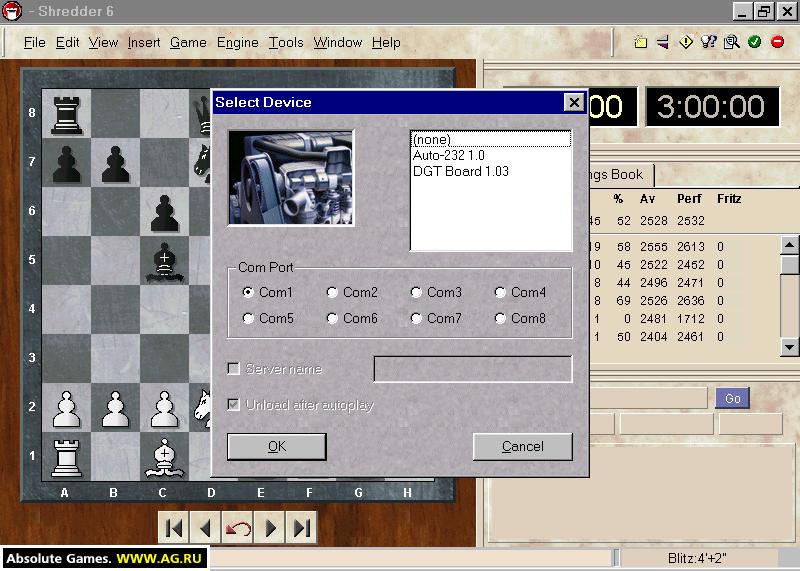The image size is (800, 571).
Task: Click the Perf value 2613
Action: coord(691,246)
